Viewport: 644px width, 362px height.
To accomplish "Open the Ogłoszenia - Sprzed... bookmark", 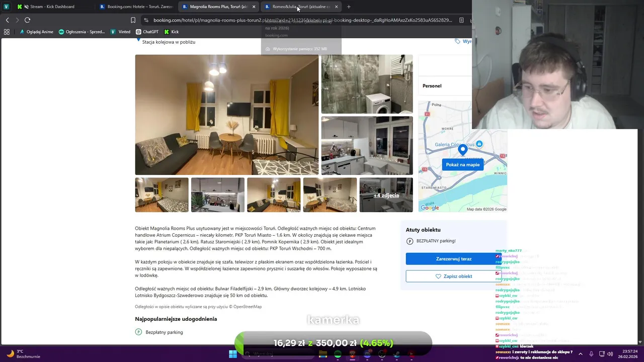I will [x=82, y=32].
